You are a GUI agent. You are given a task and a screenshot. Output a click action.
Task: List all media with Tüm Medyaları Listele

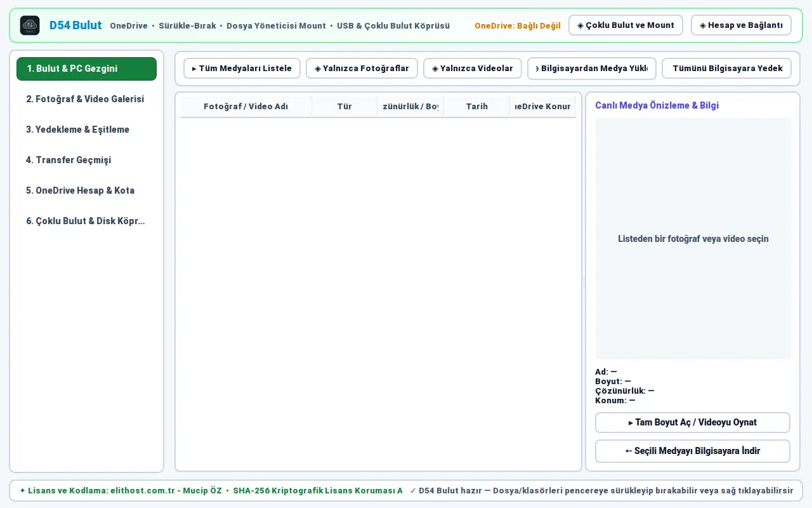point(242,69)
